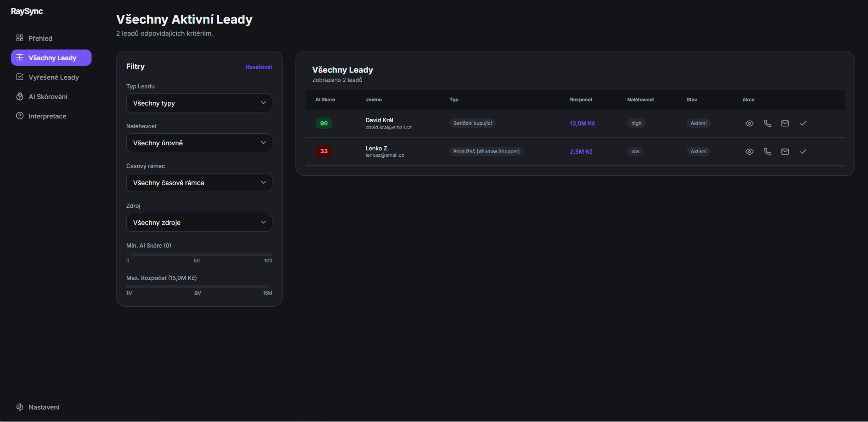Click the email envelope icon for David Král
This screenshot has height=422, width=868.
coord(785,124)
